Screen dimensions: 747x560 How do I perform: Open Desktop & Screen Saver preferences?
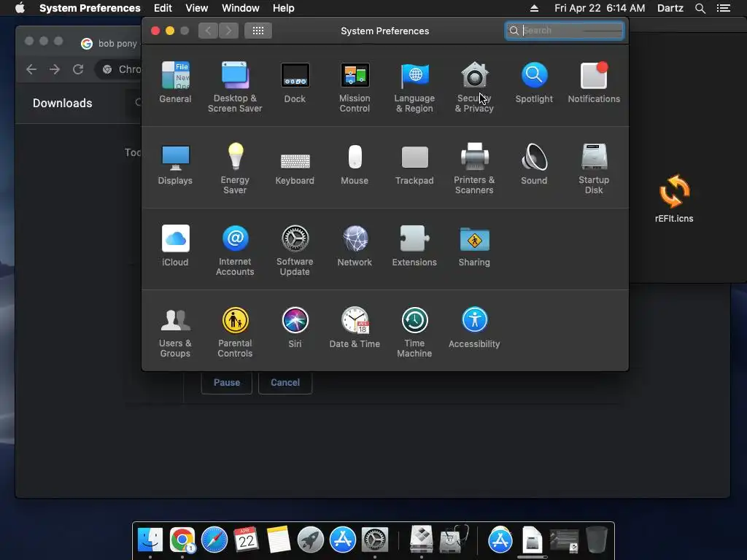click(x=235, y=87)
